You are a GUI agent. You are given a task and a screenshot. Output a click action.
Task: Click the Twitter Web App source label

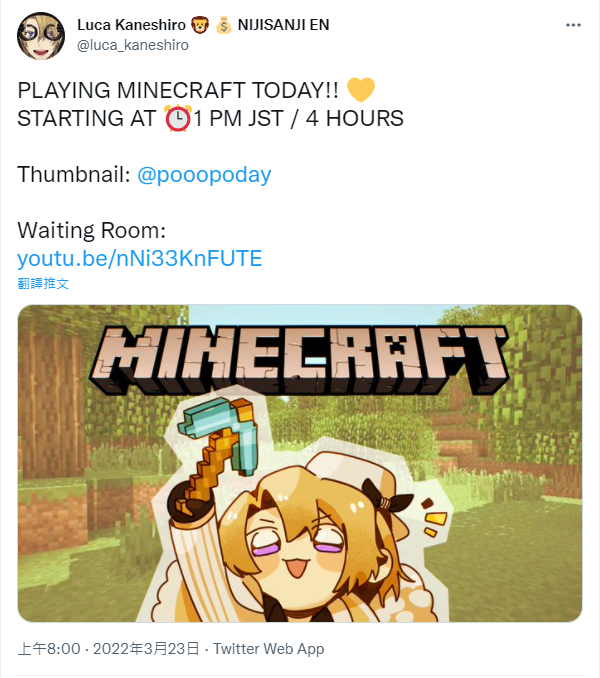(268, 649)
